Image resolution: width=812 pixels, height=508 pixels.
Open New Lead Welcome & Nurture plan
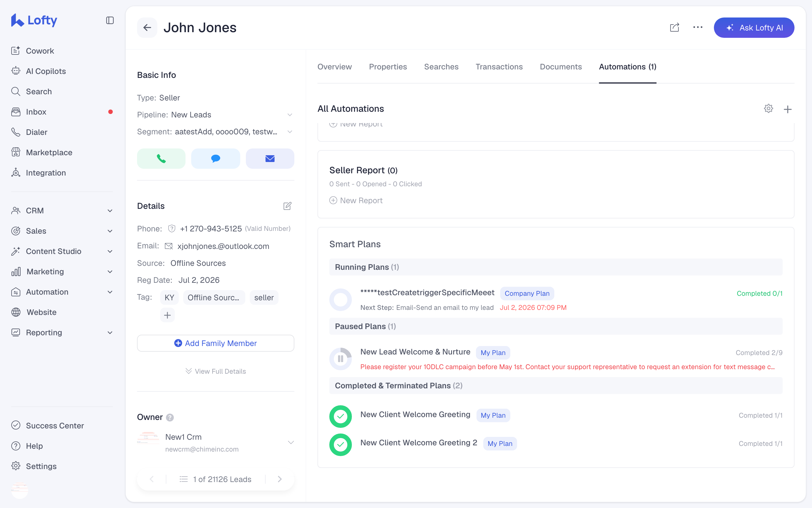tap(415, 352)
